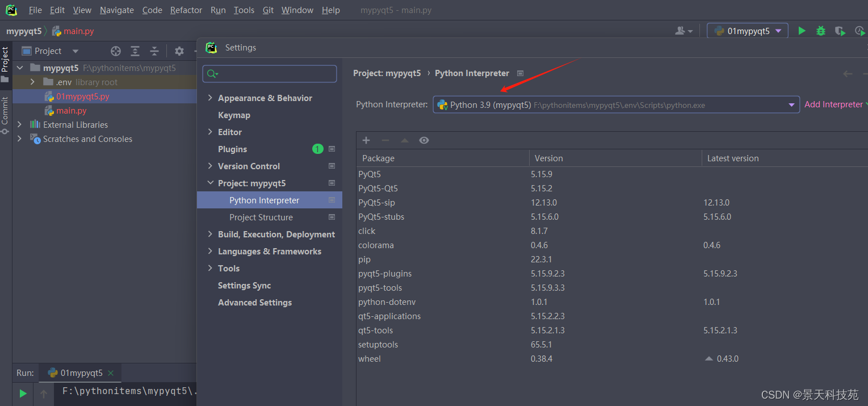
Task: Collapse all items in Project panel
Action: (154, 51)
